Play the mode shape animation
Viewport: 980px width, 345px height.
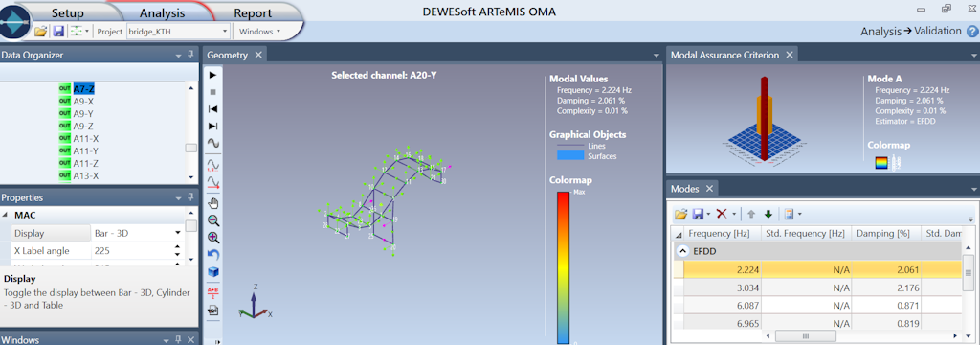tap(213, 75)
